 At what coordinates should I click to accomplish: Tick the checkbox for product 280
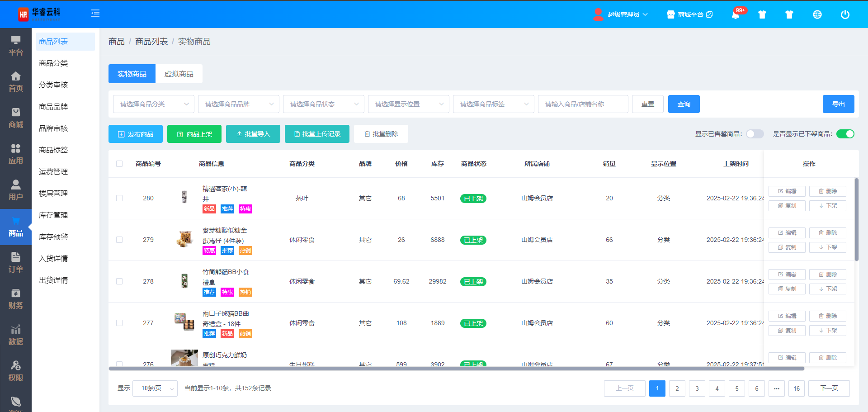pyautogui.click(x=119, y=198)
